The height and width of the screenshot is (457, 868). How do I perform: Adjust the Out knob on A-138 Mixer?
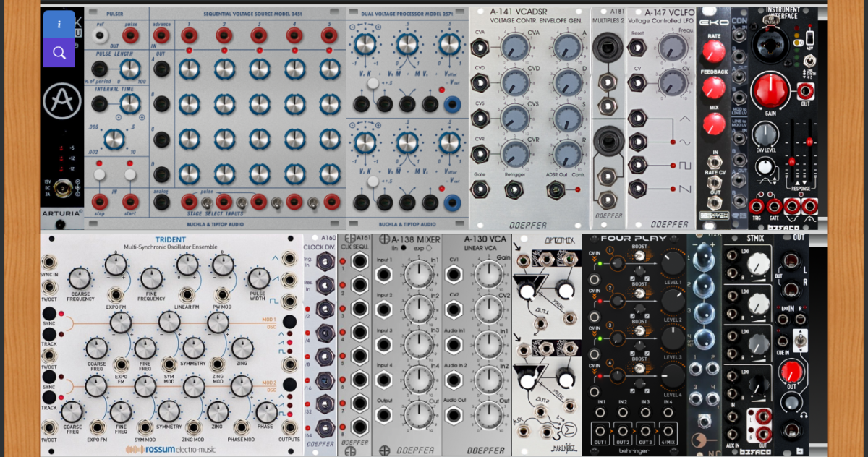point(418,414)
